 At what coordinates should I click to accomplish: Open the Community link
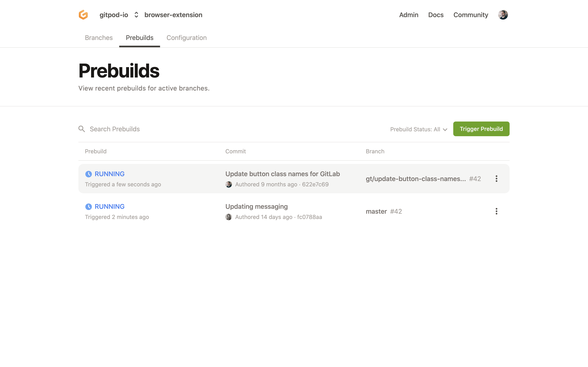pyautogui.click(x=471, y=15)
